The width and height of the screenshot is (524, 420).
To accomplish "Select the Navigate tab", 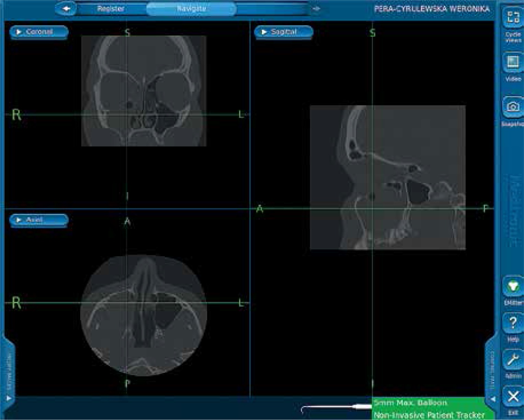I will pos(191,9).
